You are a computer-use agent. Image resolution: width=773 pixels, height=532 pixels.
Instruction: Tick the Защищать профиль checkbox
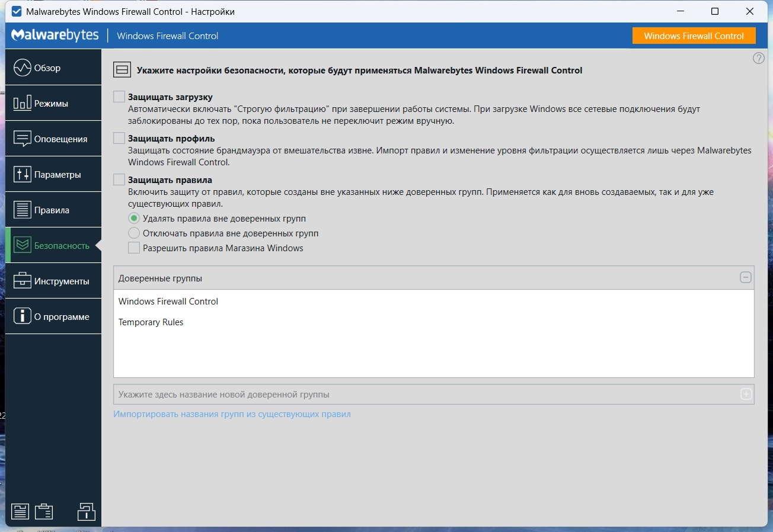click(x=119, y=139)
